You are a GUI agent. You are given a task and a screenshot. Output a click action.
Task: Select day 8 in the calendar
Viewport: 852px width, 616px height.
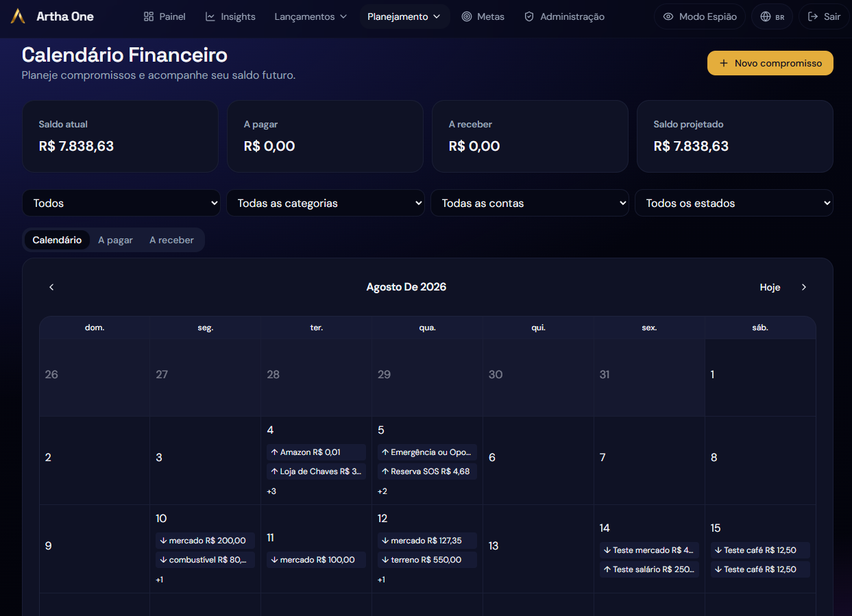[761, 460]
